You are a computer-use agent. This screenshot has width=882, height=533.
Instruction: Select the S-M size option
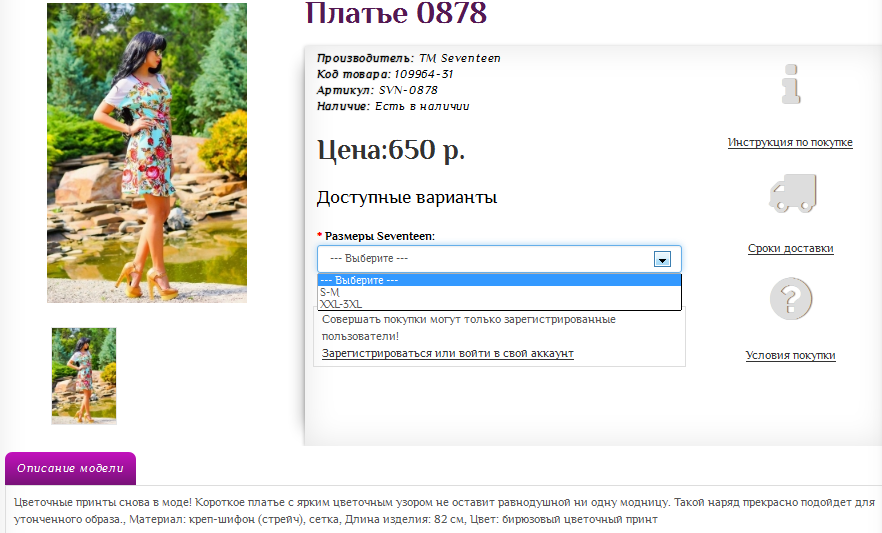pos(500,292)
